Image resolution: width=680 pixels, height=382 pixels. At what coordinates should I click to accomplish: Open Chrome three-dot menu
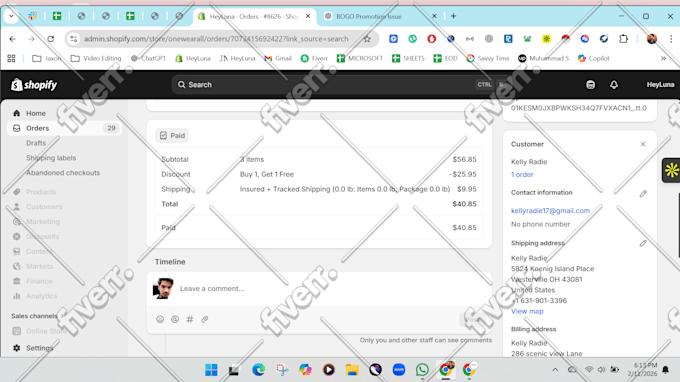pyautogui.click(x=671, y=39)
